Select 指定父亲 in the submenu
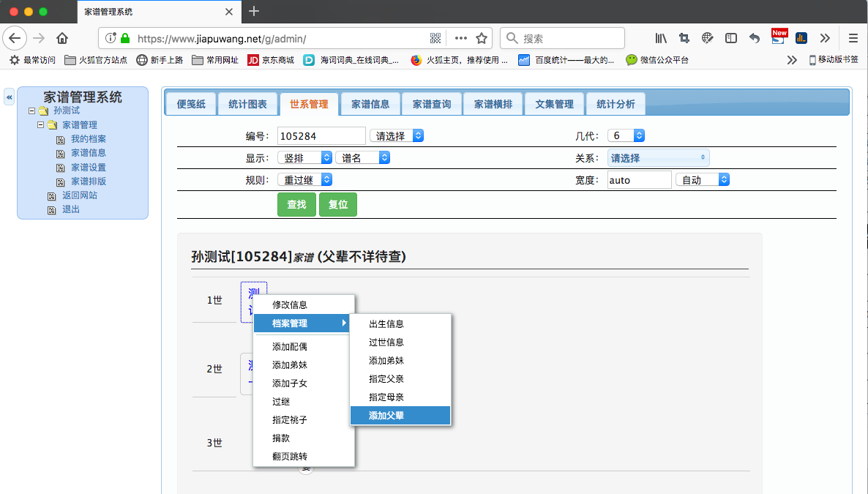This screenshot has width=868, height=494. [400, 379]
